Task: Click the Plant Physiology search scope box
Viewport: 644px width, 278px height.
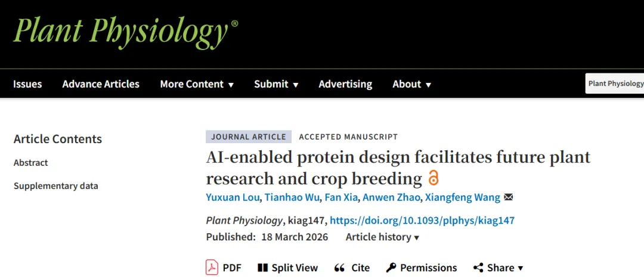Action: 615,84
